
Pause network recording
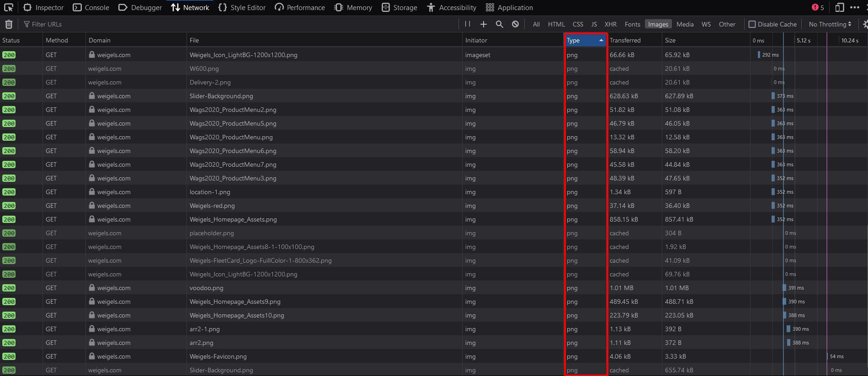[468, 24]
